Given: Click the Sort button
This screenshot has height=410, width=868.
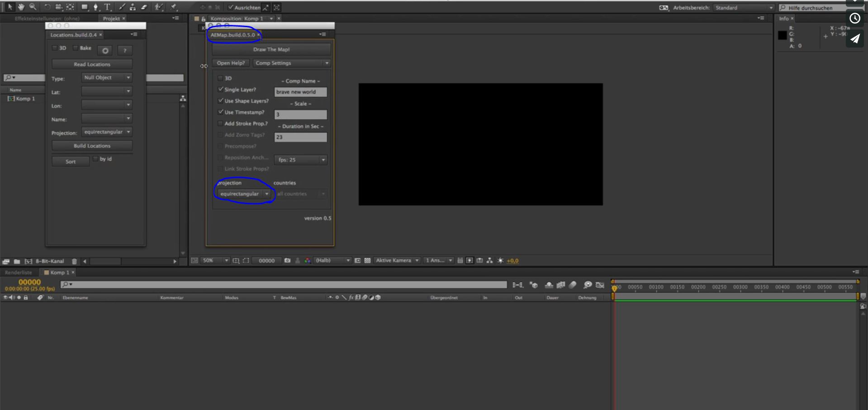Looking at the screenshot, I should [x=71, y=162].
